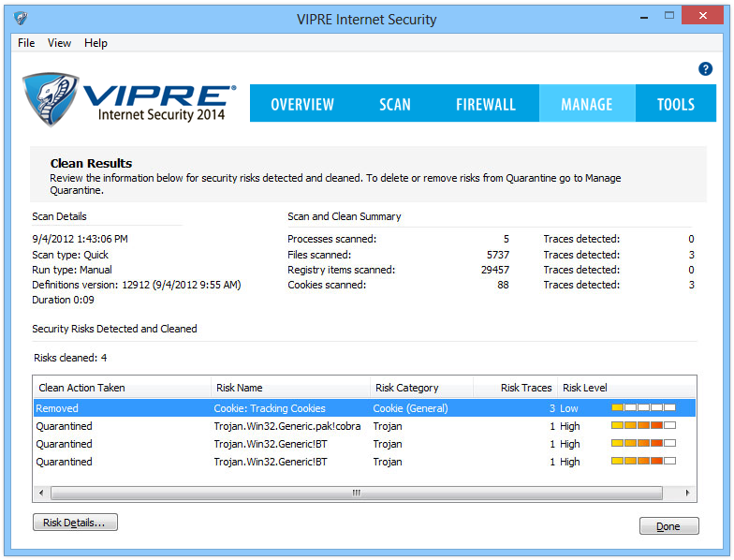The image size is (734, 560).
Task: Open the Help menu
Action: click(95, 43)
